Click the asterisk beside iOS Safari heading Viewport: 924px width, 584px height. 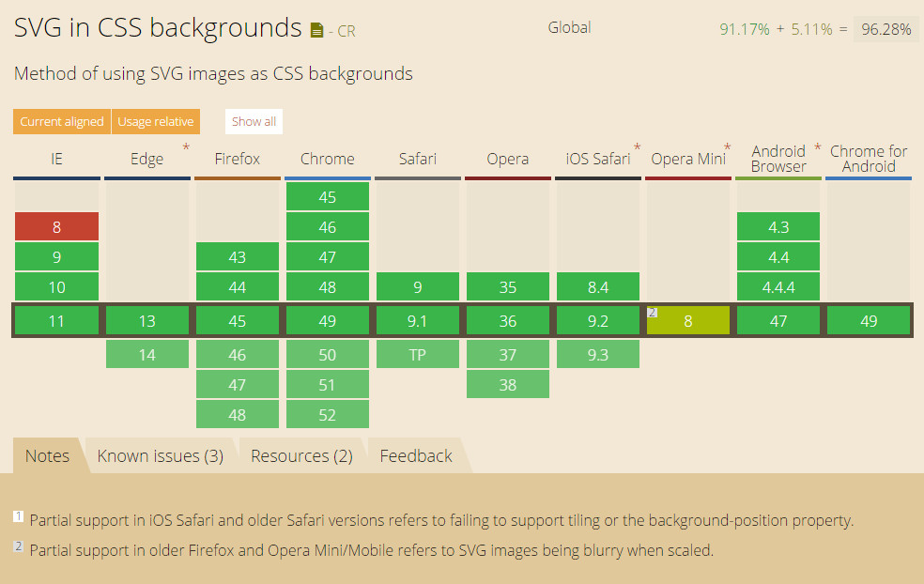click(637, 147)
